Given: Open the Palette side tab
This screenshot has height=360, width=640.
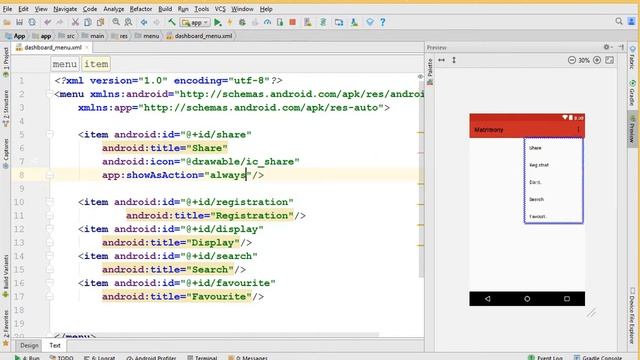Looking at the screenshot, I should tap(430, 71).
